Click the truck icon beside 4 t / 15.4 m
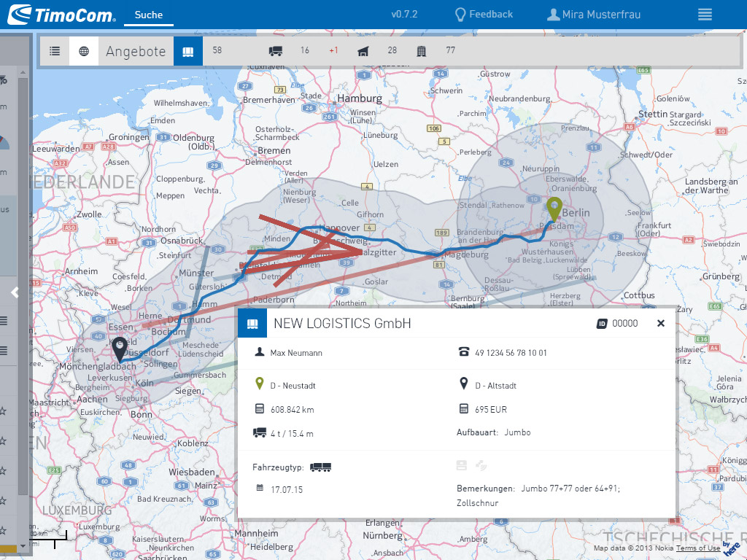This screenshot has height=560, width=747. (x=260, y=432)
